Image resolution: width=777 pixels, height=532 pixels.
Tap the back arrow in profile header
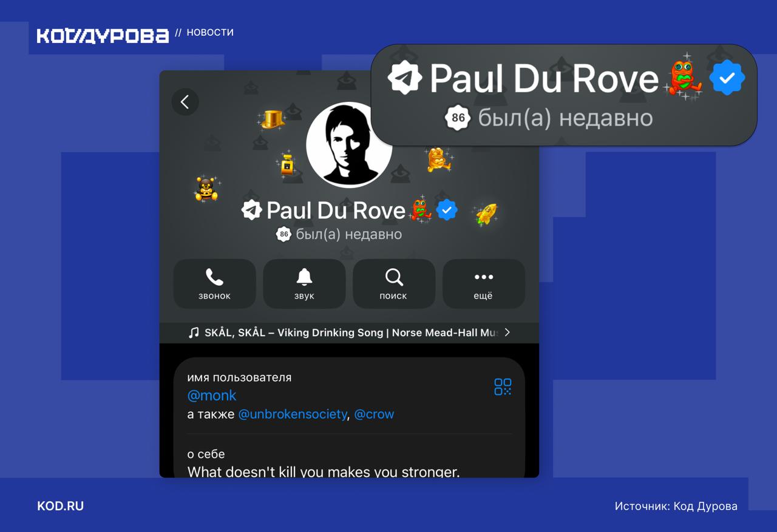[185, 102]
